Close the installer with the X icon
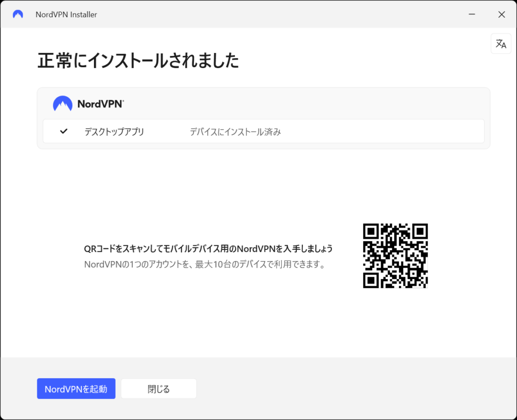The image size is (517, 420). coord(501,14)
